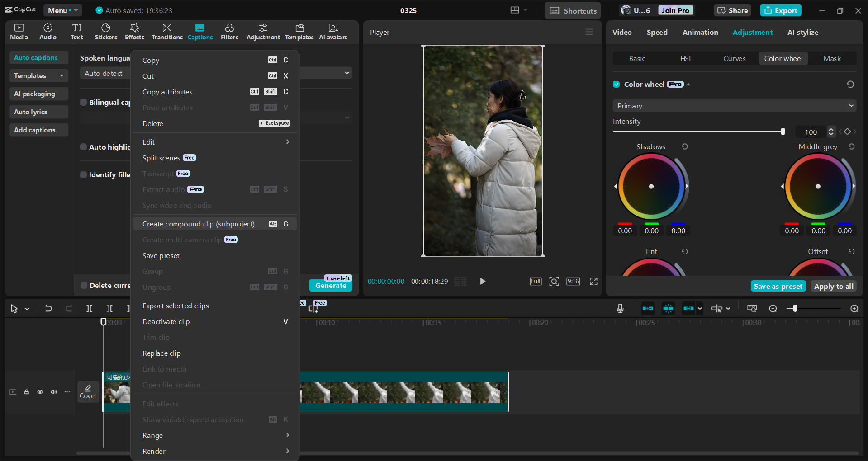This screenshot has width=868, height=461.
Task: Switch to the Curves tab
Action: (734, 58)
